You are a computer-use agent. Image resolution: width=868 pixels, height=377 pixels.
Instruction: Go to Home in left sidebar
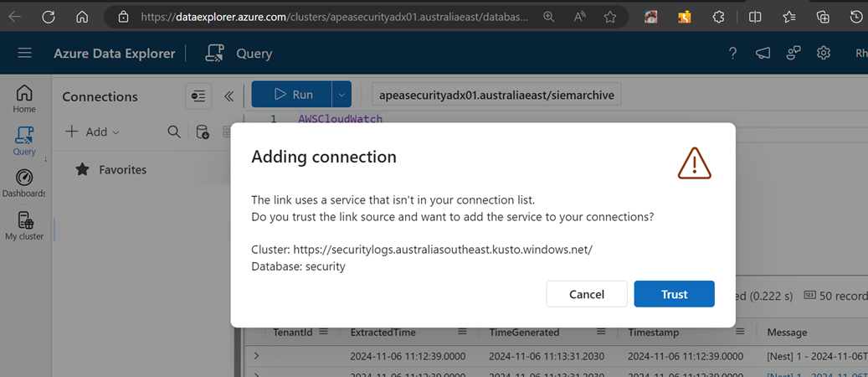(x=24, y=99)
